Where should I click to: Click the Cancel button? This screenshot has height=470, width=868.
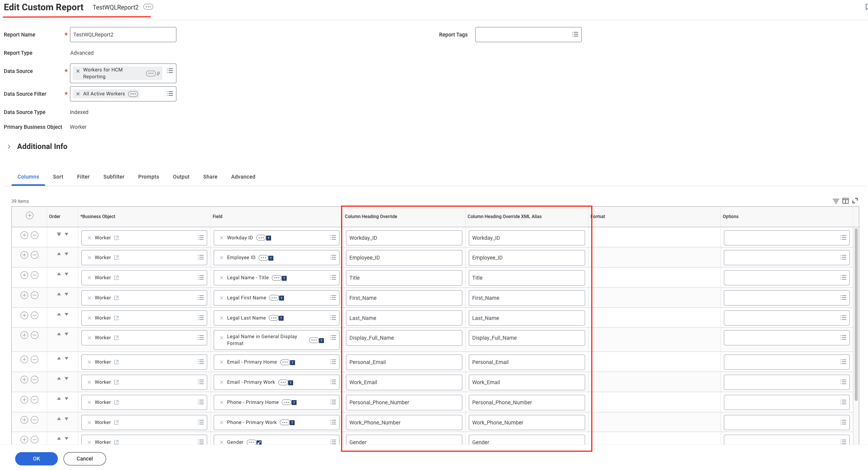click(84, 459)
